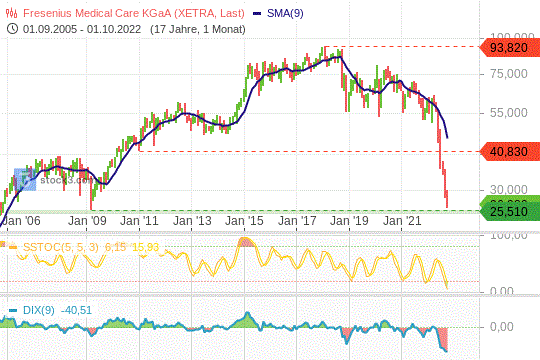Select the 40,830 red price tag
This screenshot has height=360, width=540.
pos(510,151)
